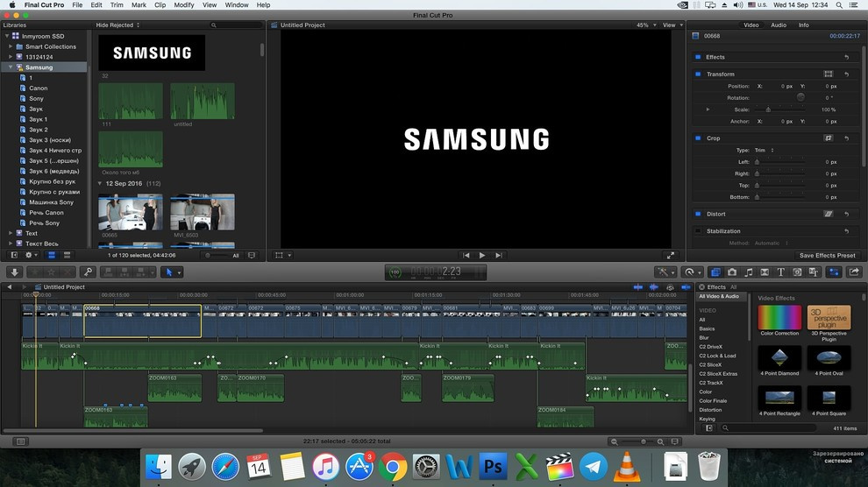Click the import media arrow icon
The image size is (868, 487).
point(15,272)
